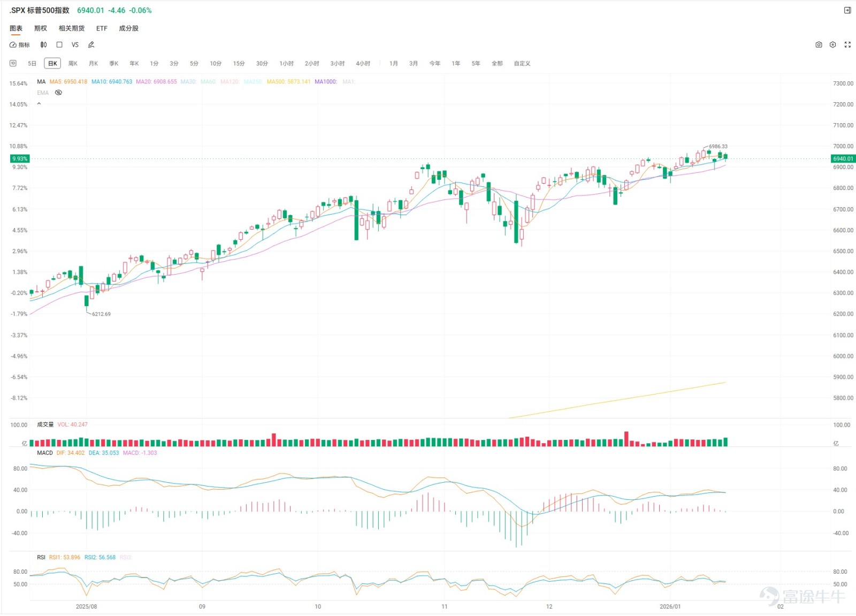This screenshot has width=856, height=616.
Task: Switch to 3分 minute chart
Action: [x=174, y=64]
